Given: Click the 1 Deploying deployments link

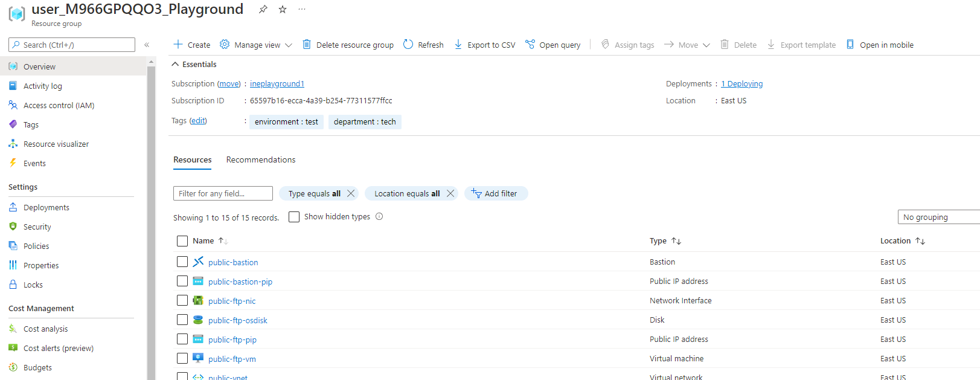Looking at the screenshot, I should pos(742,84).
